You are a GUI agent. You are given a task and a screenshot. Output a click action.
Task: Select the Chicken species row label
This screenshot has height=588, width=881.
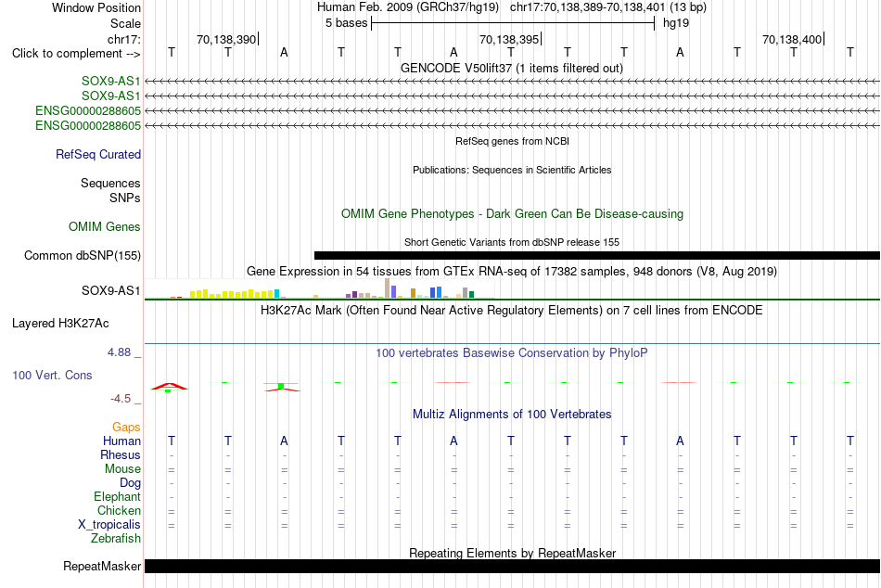[119, 510]
